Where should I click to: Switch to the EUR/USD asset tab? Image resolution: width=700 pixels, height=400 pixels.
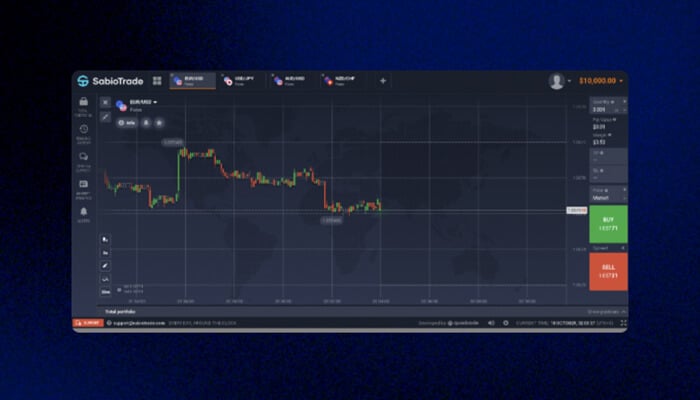coord(193,81)
